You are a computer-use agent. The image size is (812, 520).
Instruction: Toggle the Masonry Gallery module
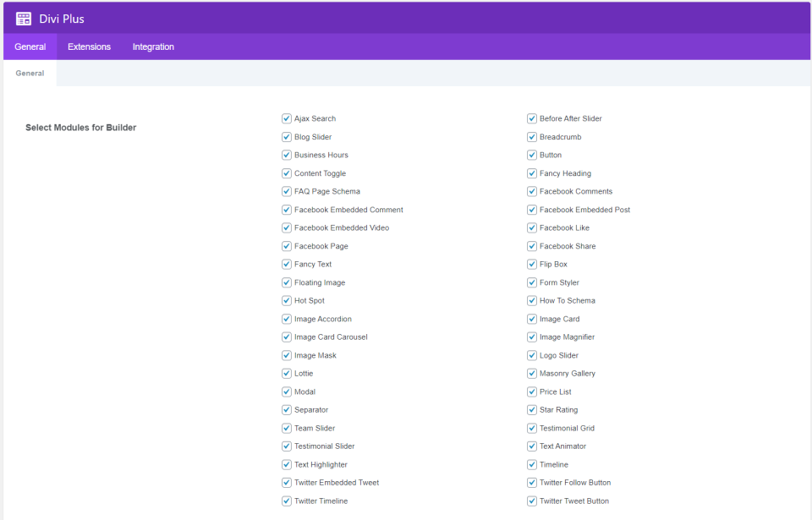(532, 373)
